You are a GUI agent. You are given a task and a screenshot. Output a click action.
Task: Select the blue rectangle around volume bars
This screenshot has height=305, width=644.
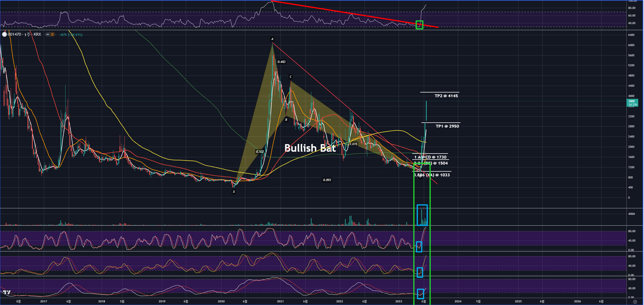tap(422, 215)
